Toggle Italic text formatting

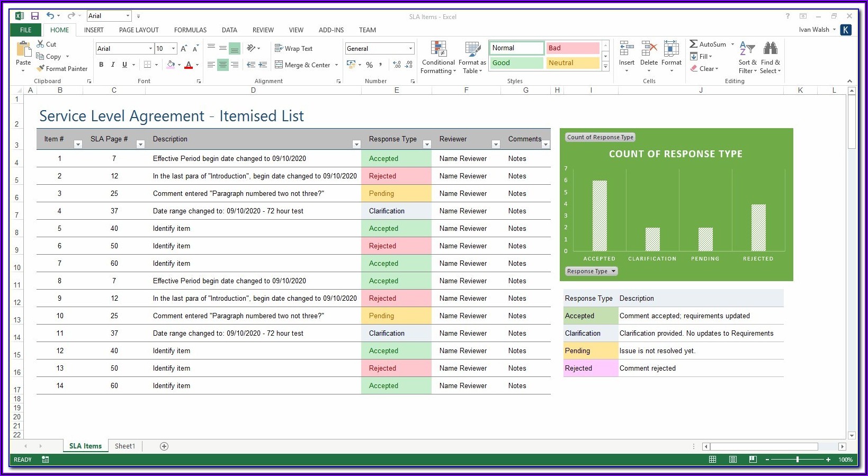coord(113,65)
